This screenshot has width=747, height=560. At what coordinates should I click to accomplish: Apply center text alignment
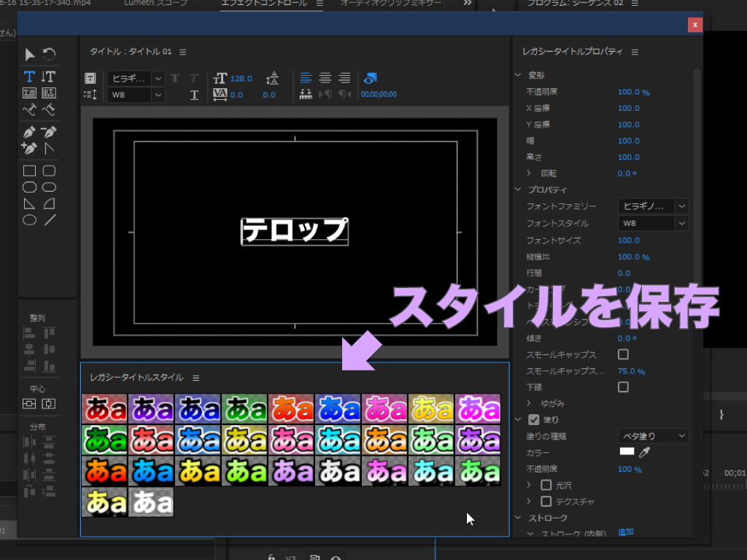(325, 77)
